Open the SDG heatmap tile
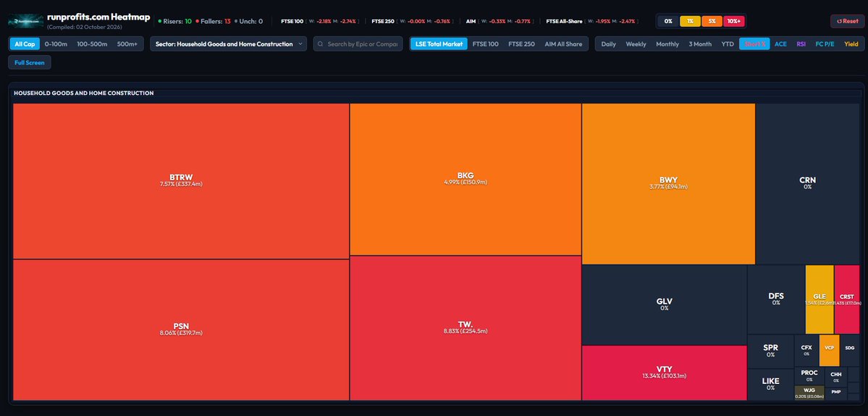868x416 pixels. [x=850, y=350]
